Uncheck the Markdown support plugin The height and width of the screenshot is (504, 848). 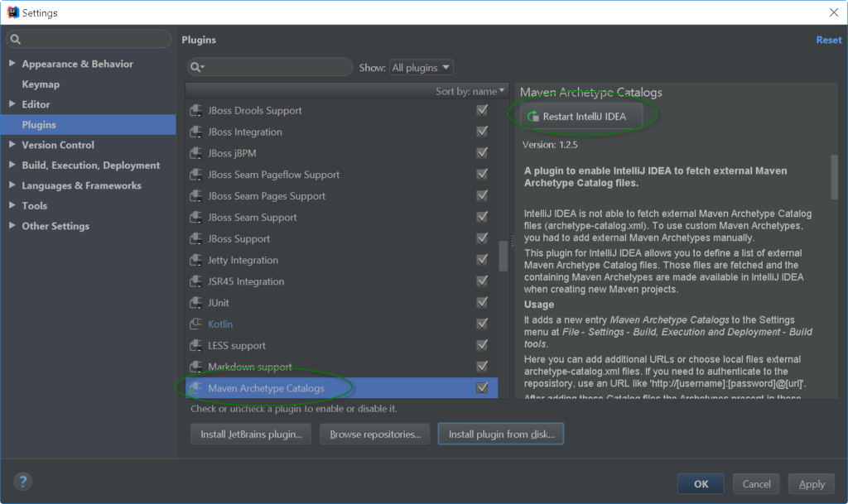[x=482, y=367]
